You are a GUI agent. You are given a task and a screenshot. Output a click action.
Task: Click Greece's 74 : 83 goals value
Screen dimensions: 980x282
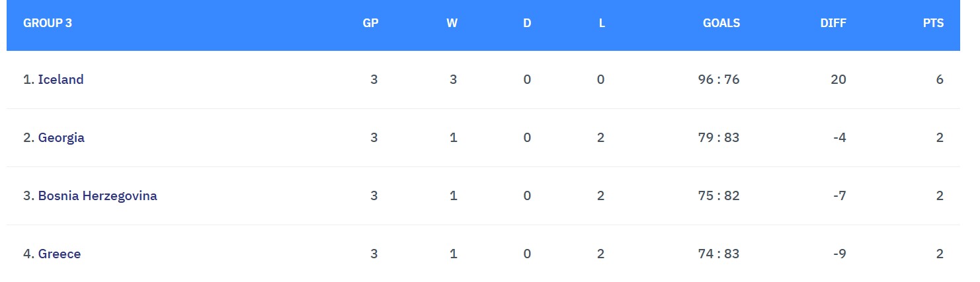(x=718, y=254)
